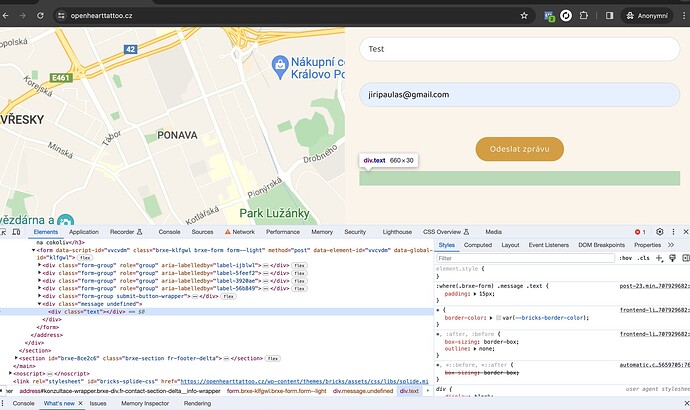Switch to the Elements panel tab

point(45,232)
